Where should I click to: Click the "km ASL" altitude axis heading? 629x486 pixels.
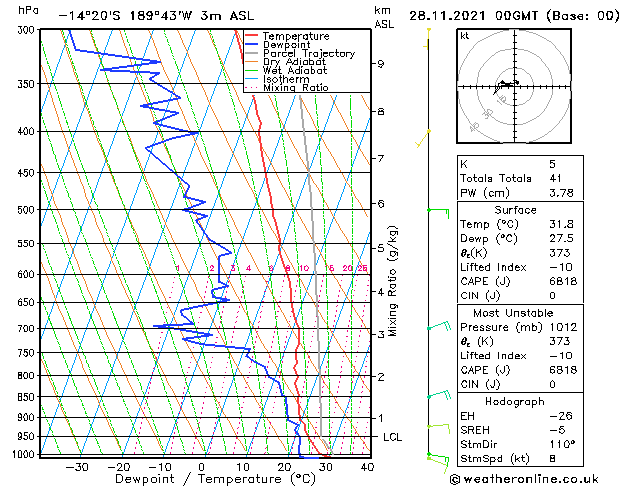coord(384,17)
